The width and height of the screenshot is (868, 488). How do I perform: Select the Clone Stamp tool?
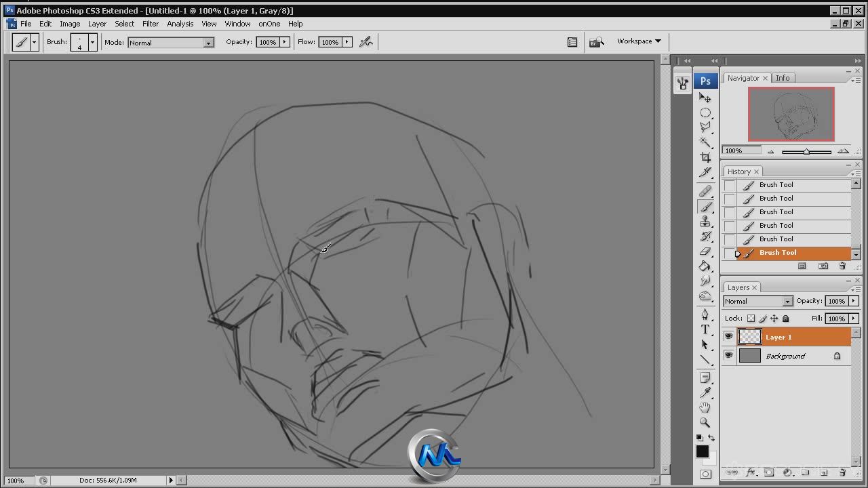pyautogui.click(x=705, y=222)
